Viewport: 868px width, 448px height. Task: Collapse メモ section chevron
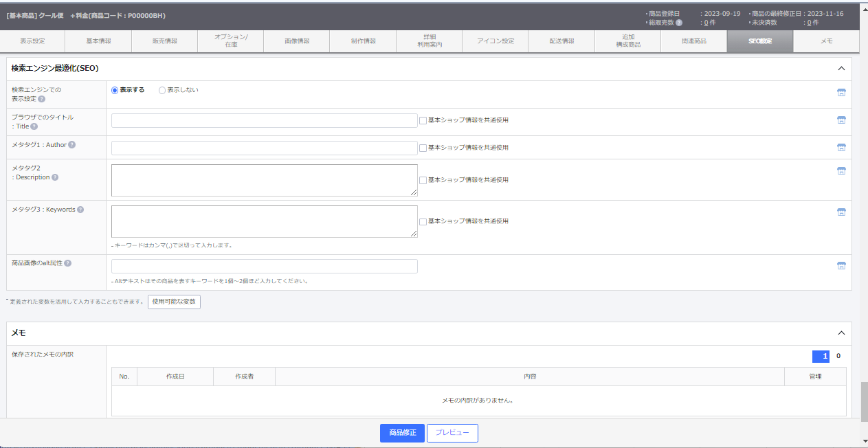point(841,333)
